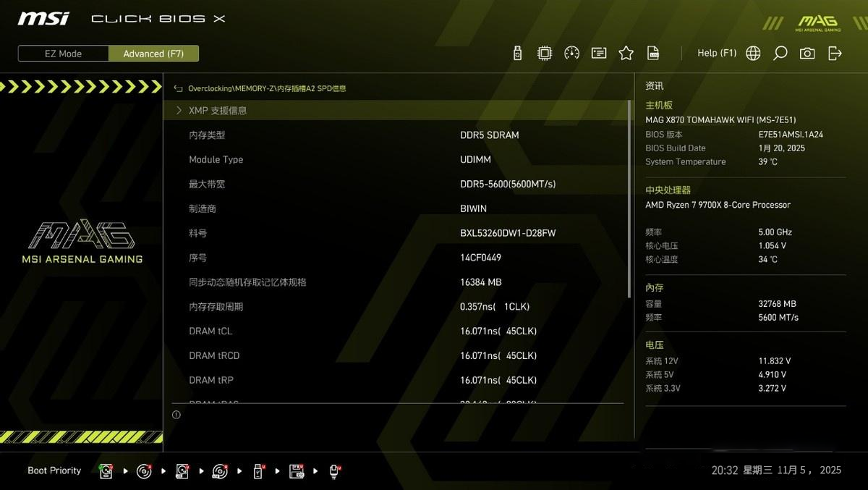Click the LOG file document icon

click(x=653, y=53)
